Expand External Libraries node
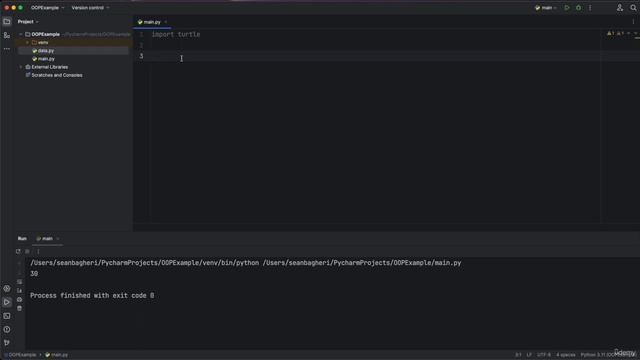The image size is (640, 360). click(x=21, y=67)
